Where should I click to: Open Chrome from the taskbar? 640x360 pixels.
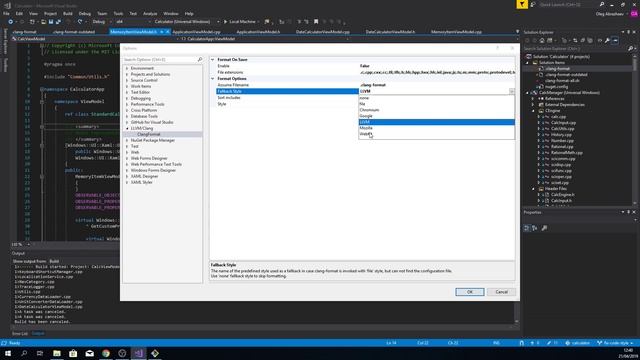106,353
